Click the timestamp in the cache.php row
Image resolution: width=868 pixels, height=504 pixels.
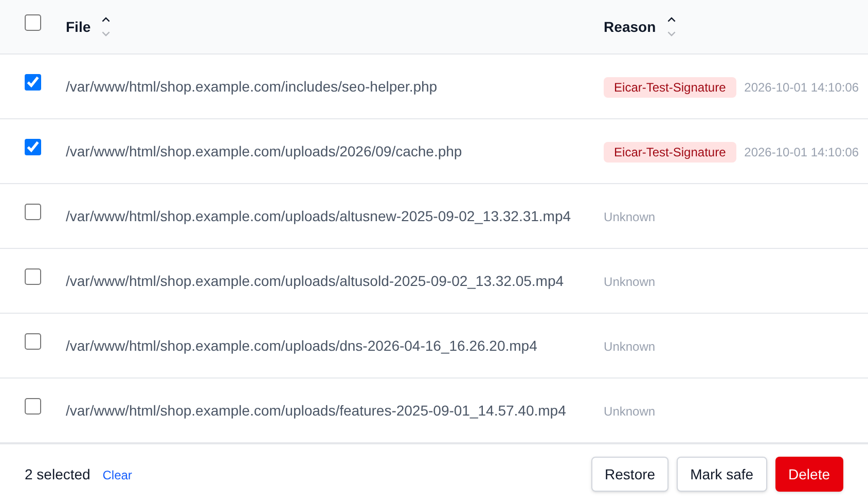[x=801, y=152]
